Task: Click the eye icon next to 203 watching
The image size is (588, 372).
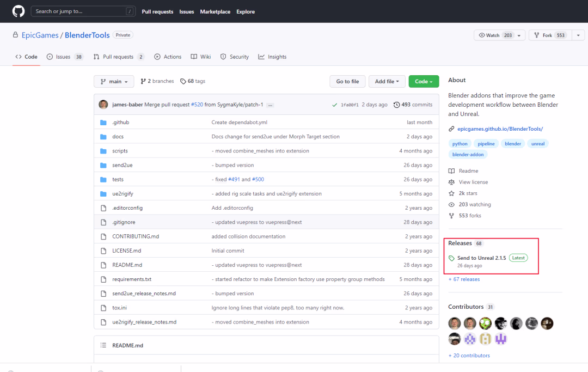Action: tap(451, 205)
